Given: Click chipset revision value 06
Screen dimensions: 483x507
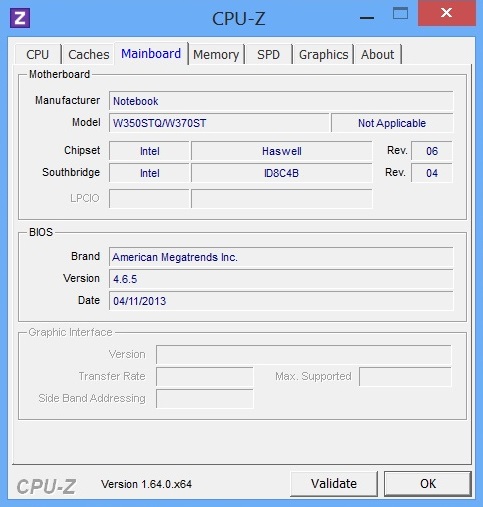Looking at the screenshot, I should (x=432, y=151).
